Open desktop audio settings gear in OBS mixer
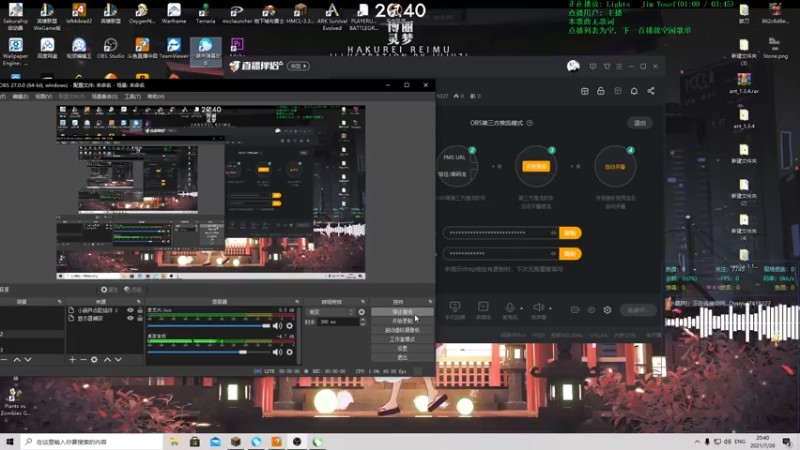Image resolution: width=800 pixels, height=450 pixels. click(289, 352)
